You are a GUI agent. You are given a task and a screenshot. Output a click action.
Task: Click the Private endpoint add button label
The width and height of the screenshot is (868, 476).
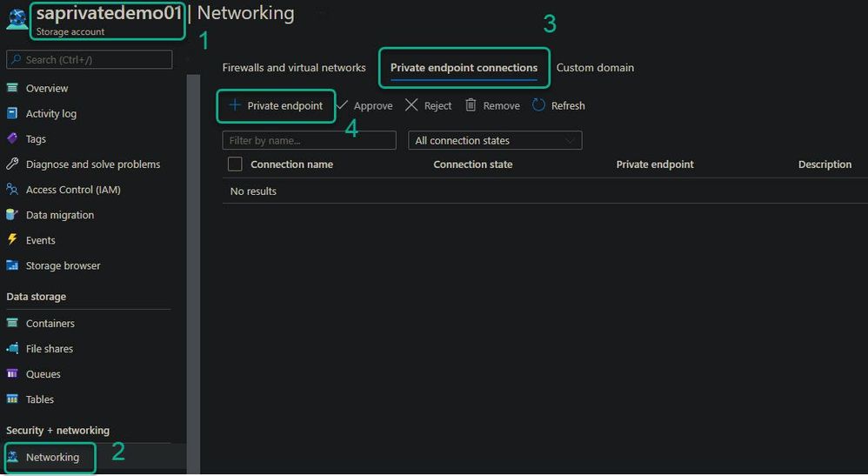pos(285,106)
